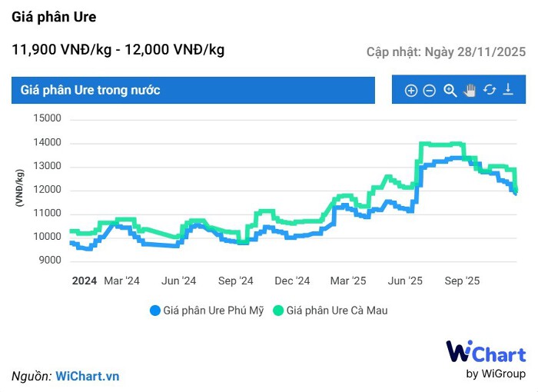Click the Giá phân Ure page title
The height and width of the screenshot is (392, 538).
click(x=54, y=17)
